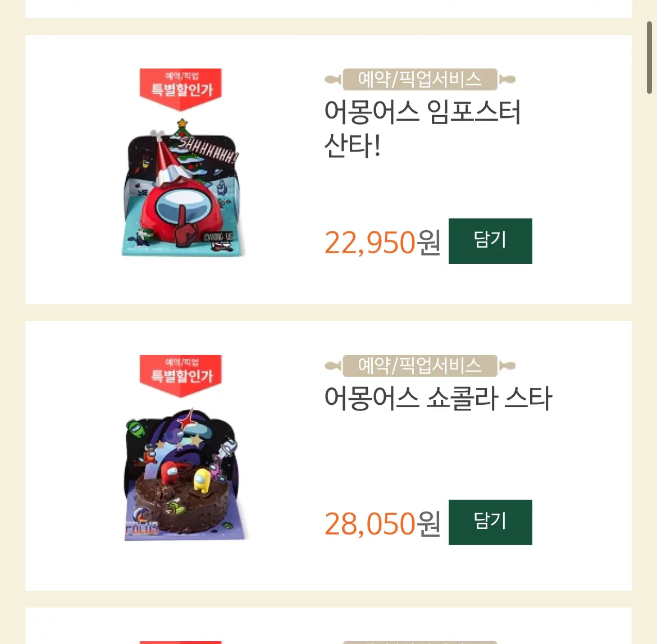657x644 pixels.
Task: Click right rolling-pin handle on Santa card label
Action: click(507, 79)
